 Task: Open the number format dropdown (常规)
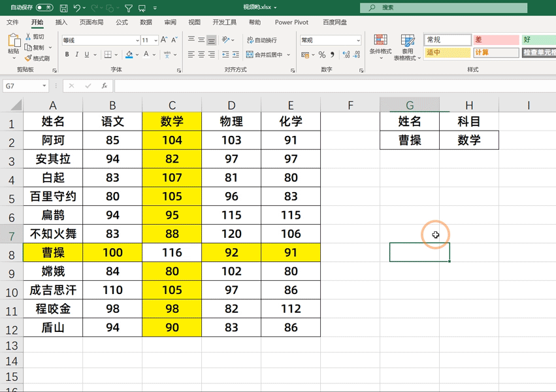[x=358, y=41]
